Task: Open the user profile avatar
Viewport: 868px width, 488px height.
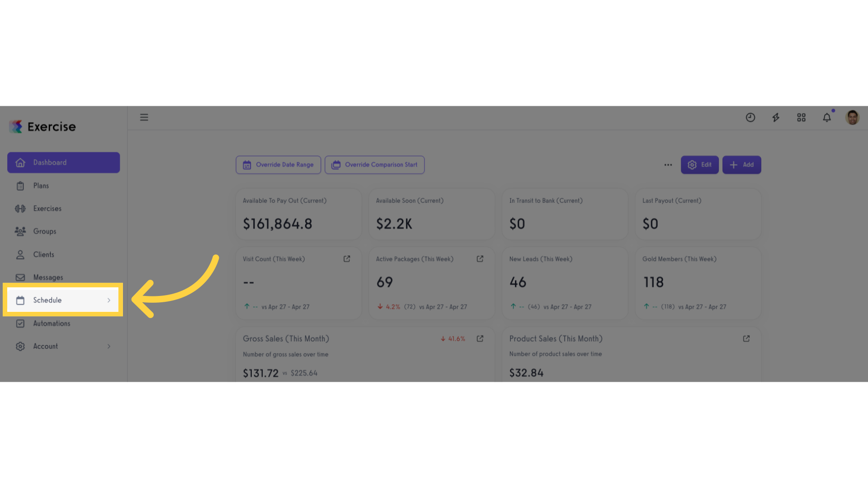Action: [852, 117]
